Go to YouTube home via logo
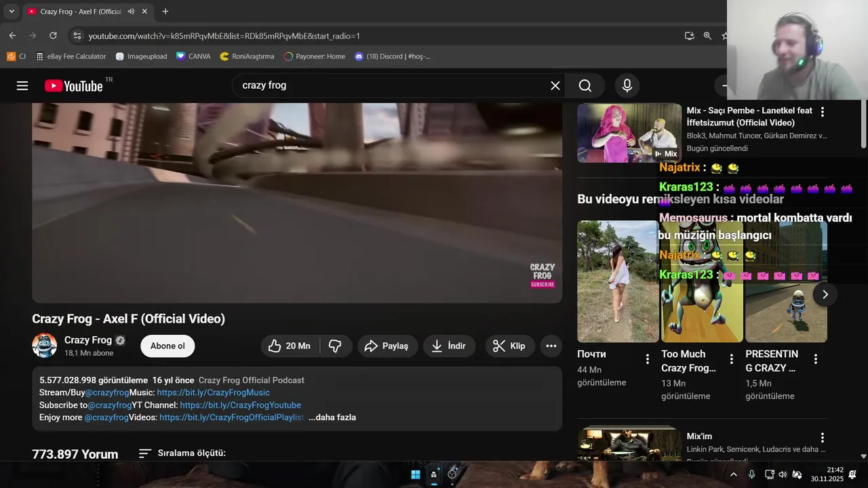 pyautogui.click(x=74, y=85)
